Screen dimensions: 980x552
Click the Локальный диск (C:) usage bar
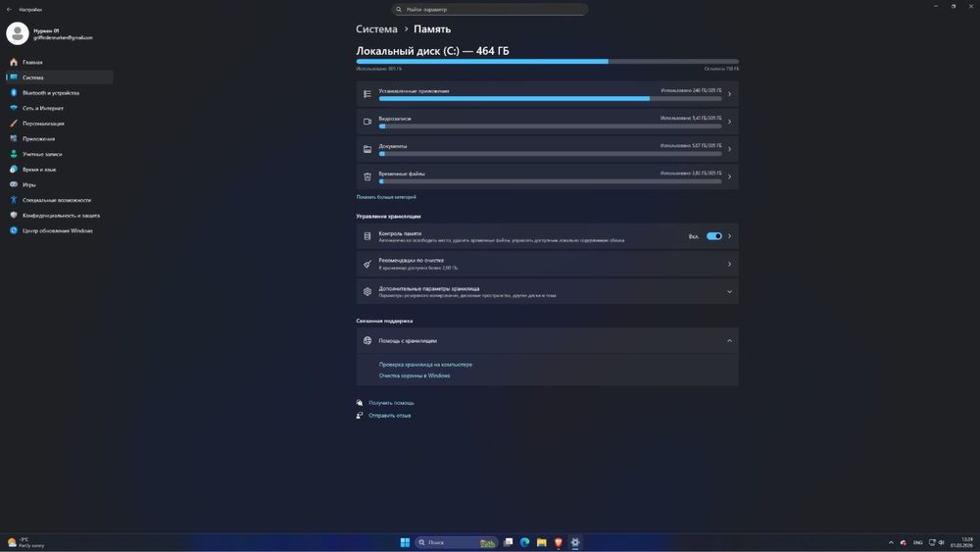point(548,61)
